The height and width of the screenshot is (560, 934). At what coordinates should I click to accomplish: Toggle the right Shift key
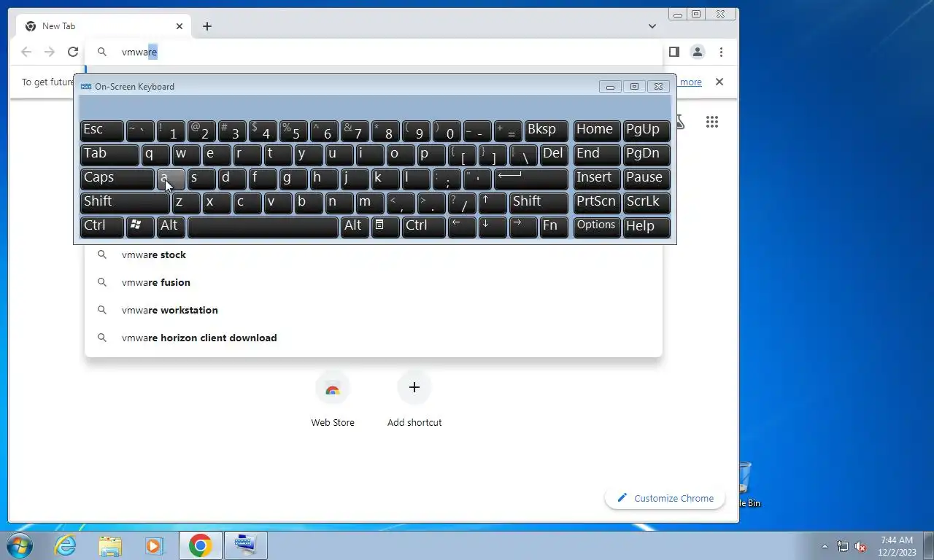click(539, 203)
